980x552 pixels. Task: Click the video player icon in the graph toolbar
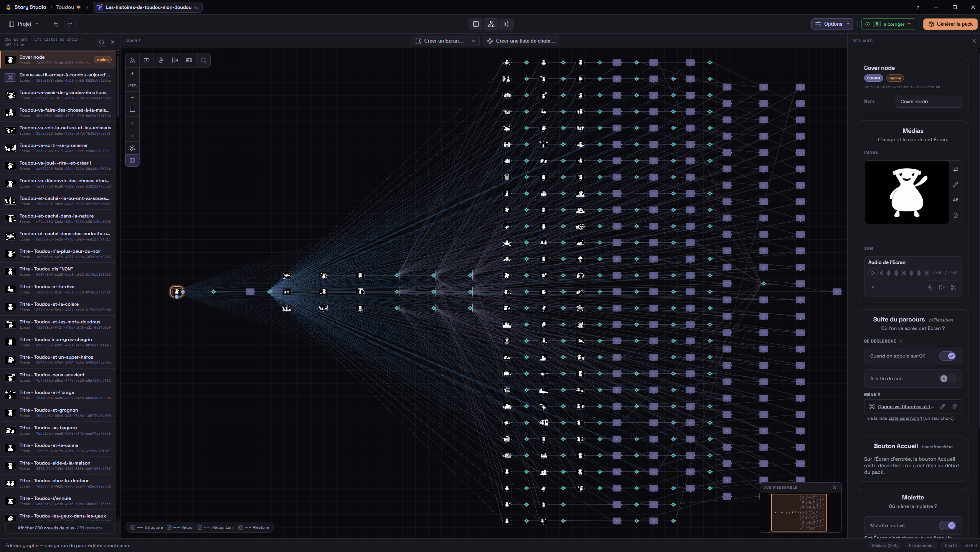(147, 60)
